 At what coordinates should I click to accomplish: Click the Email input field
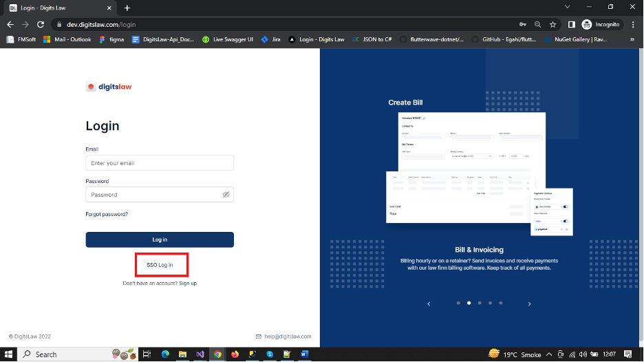[x=160, y=163]
